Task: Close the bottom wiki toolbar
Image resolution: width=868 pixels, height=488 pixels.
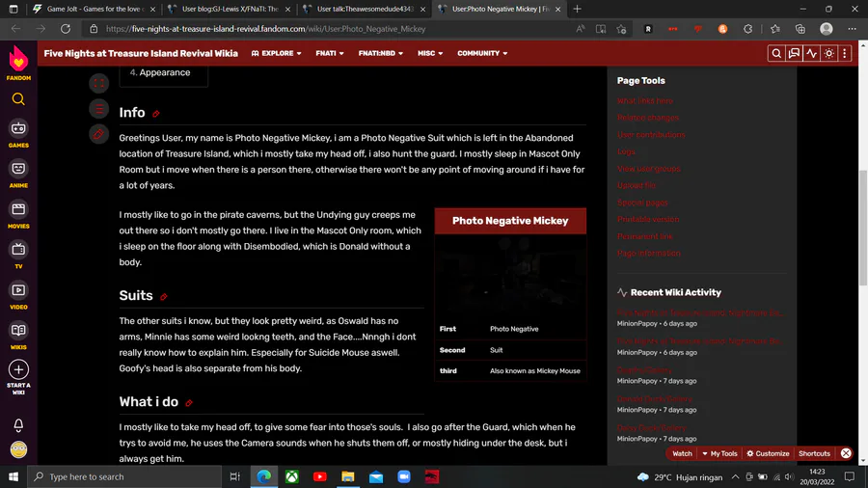Action: coord(846,453)
